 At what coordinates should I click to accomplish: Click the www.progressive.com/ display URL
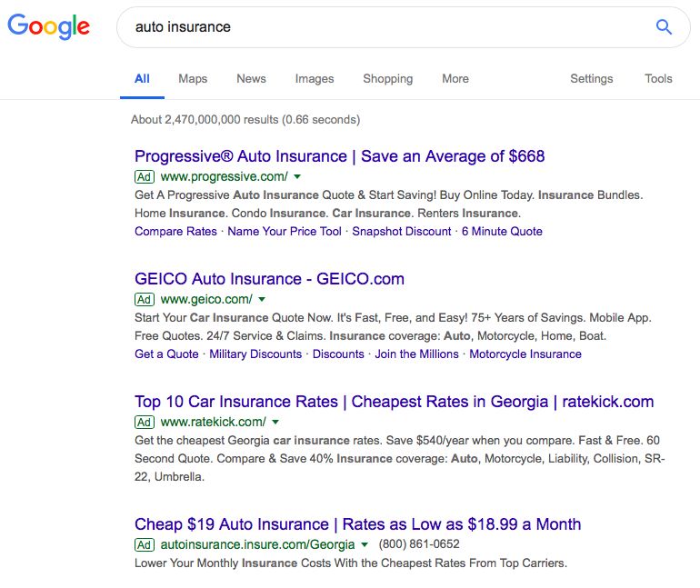(x=225, y=176)
